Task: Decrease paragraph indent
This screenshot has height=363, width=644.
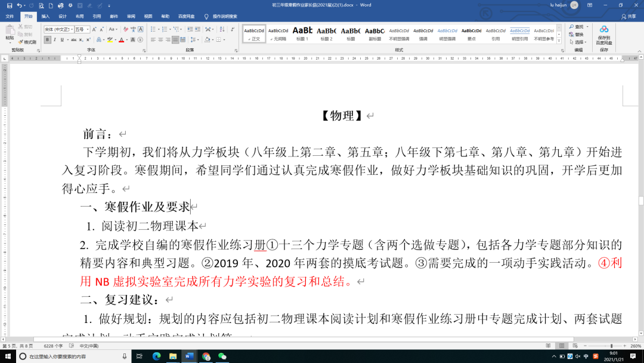Action: [190, 29]
